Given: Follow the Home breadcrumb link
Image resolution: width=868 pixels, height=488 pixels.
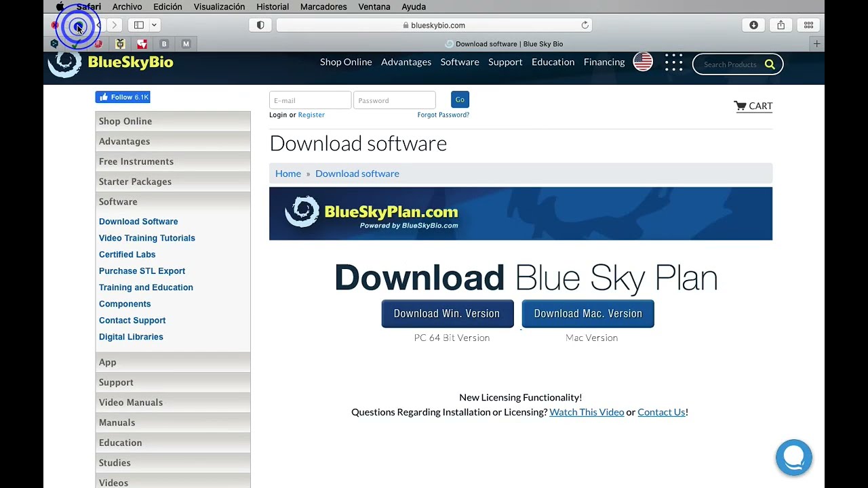Looking at the screenshot, I should pyautogui.click(x=288, y=174).
